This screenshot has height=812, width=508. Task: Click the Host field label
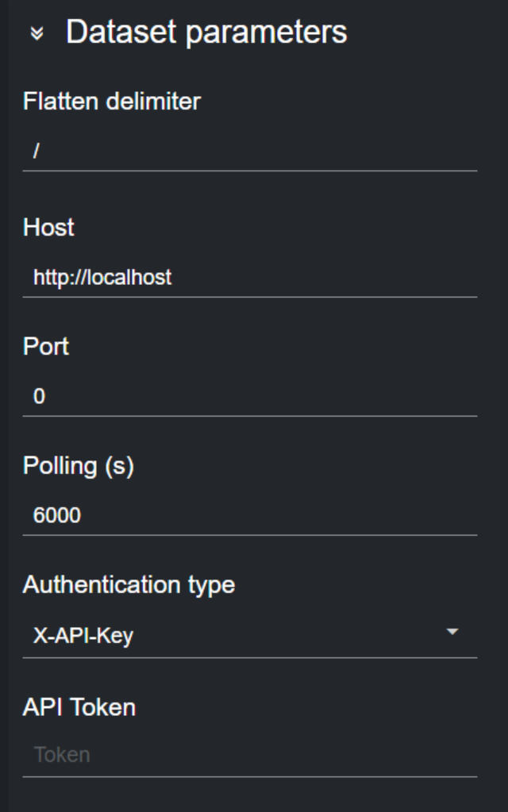pyautogui.click(x=48, y=228)
